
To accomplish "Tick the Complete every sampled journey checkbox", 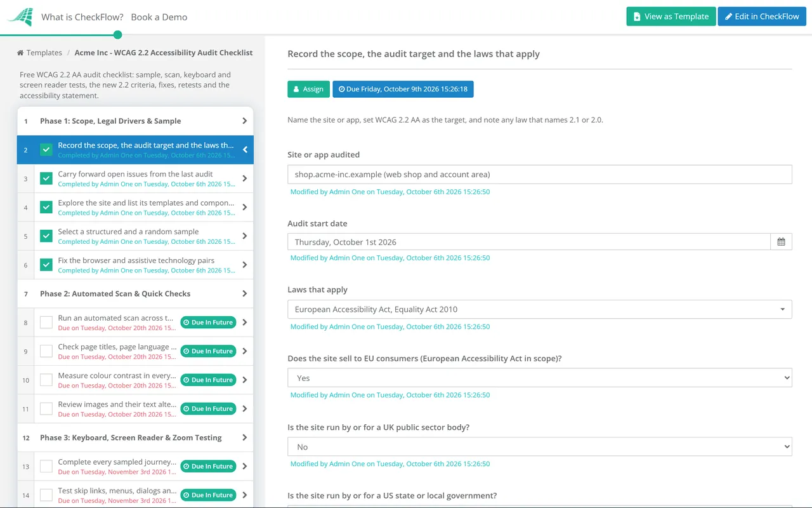I will tap(46, 466).
